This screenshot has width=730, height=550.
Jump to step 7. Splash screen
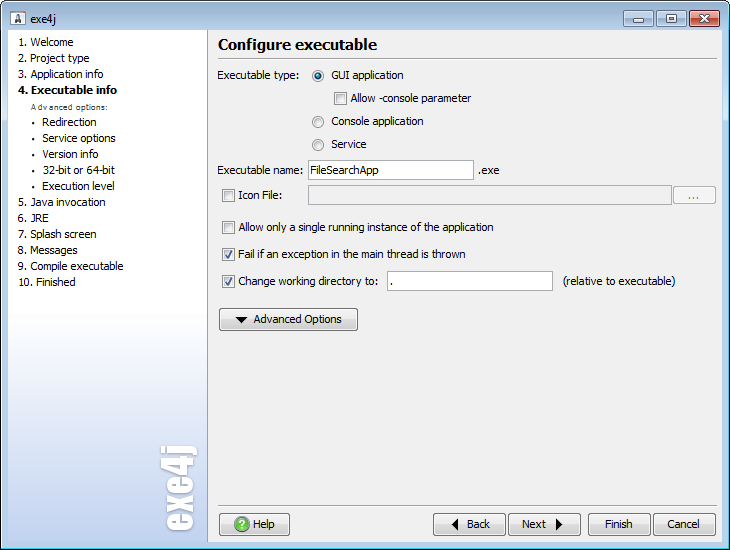[57, 234]
